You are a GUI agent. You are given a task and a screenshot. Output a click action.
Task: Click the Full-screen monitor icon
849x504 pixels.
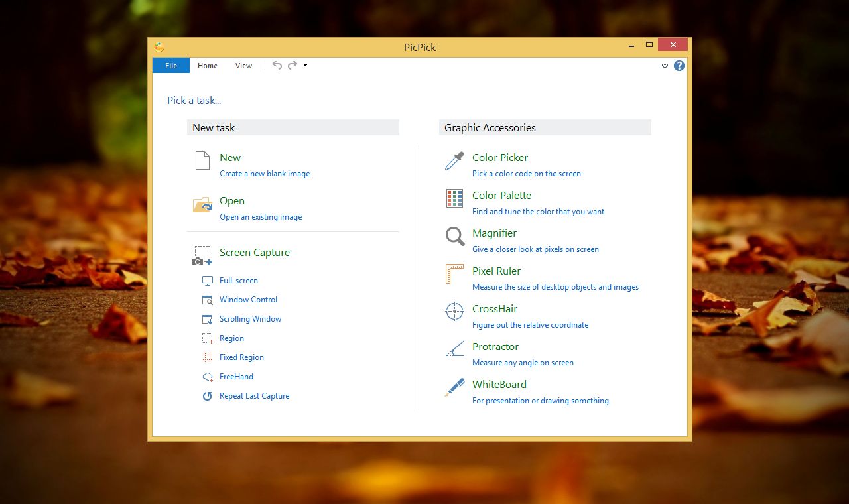pos(208,281)
